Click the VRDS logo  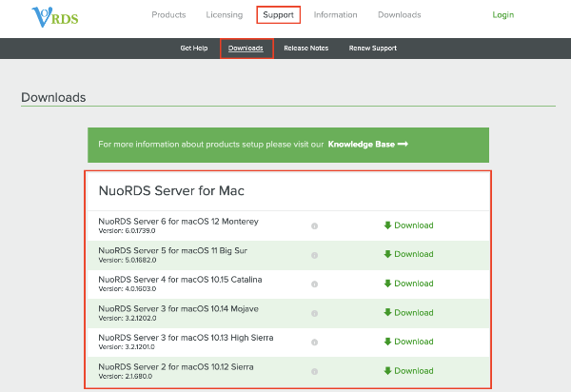(55, 17)
